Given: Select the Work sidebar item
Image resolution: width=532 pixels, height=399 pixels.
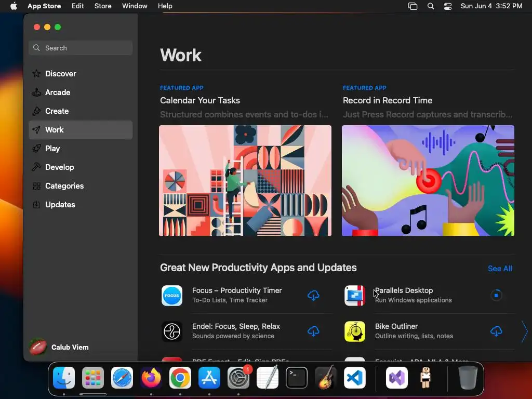Looking at the screenshot, I should pos(81,129).
